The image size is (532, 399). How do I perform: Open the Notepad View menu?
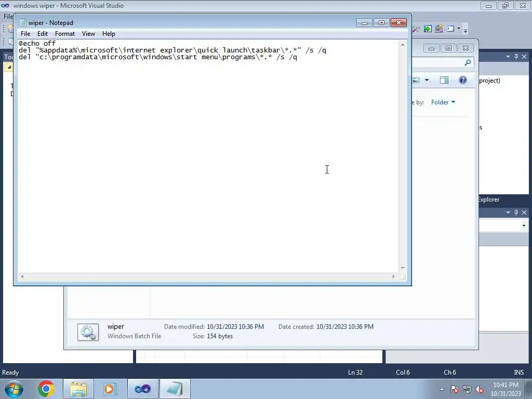pyautogui.click(x=88, y=34)
